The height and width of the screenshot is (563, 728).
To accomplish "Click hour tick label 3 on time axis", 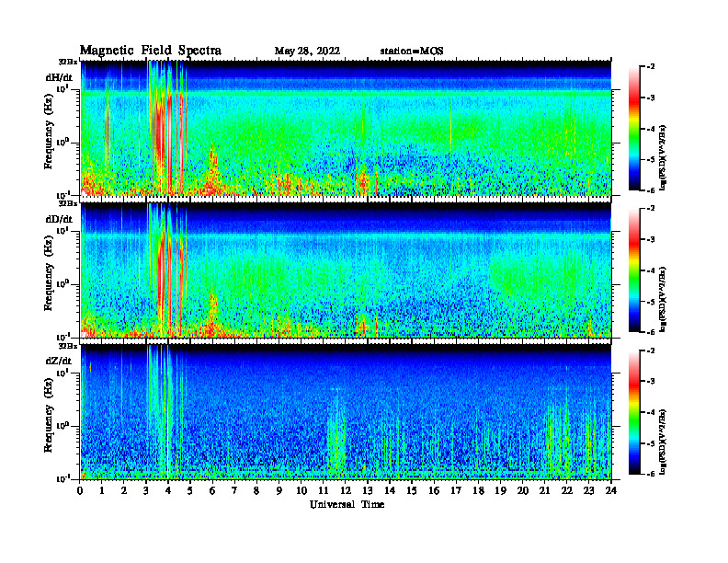I will tap(146, 490).
